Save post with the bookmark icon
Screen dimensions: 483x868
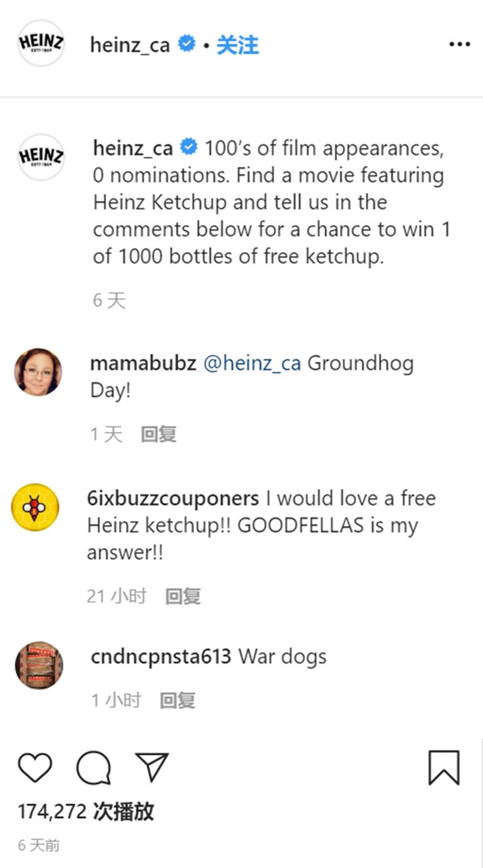(444, 768)
